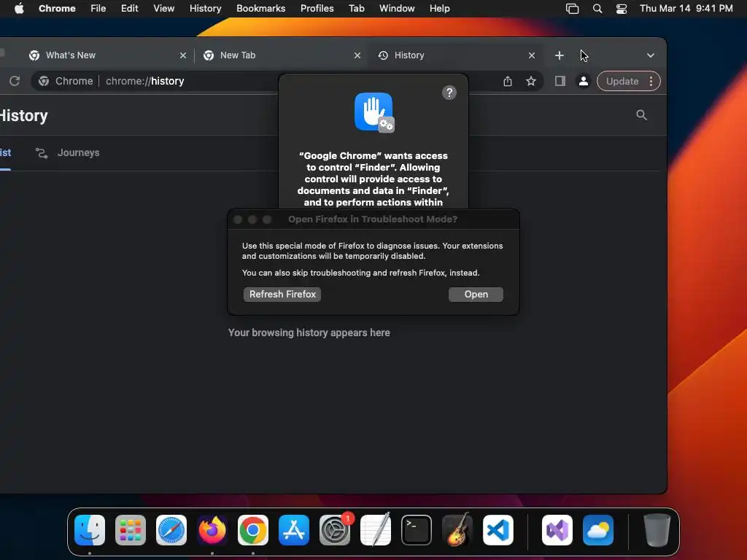
Task: Open the help question mark in permission dialog
Action: tap(449, 93)
